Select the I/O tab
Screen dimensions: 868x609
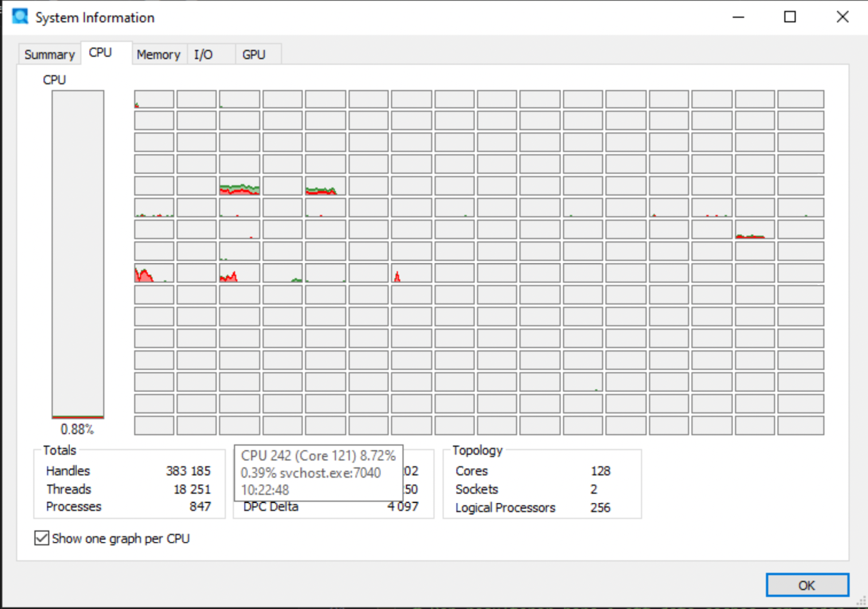[x=204, y=54]
